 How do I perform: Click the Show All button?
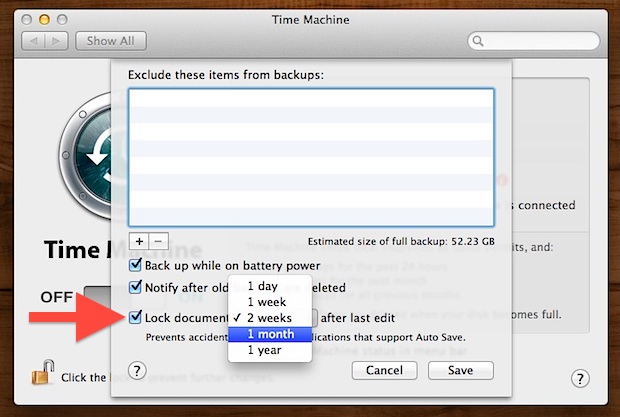pos(111,41)
